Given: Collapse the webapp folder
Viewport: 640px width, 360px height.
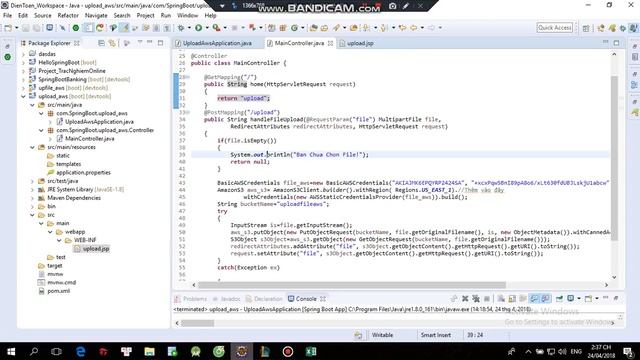Looking at the screenshot, I should point(50,232).
